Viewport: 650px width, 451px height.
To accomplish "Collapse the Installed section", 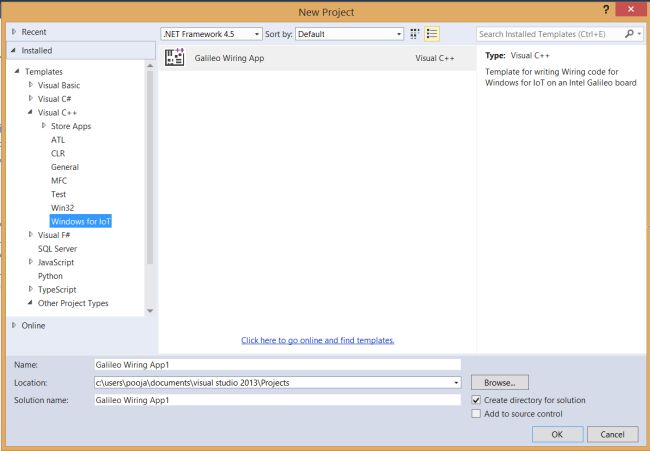I will tap(14, 51).
